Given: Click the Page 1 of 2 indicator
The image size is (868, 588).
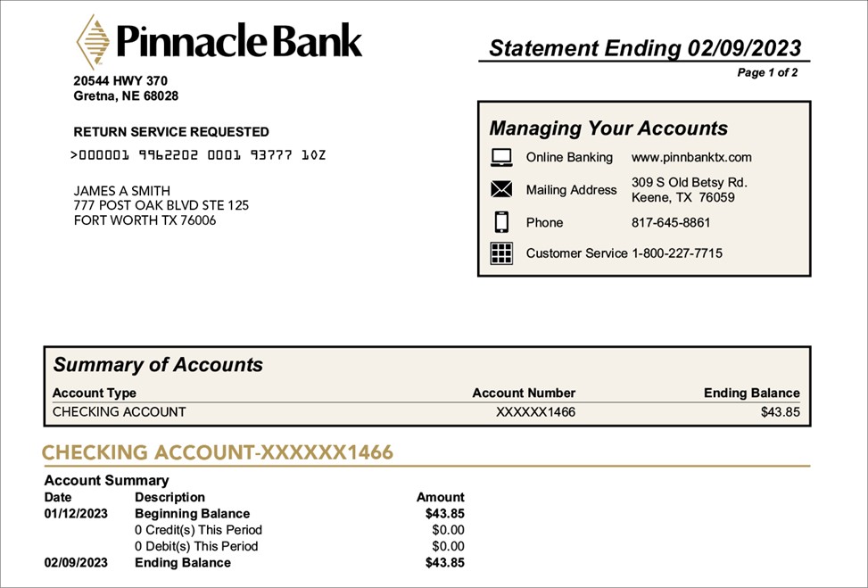Looking at the screenshot, I should 767,73.
